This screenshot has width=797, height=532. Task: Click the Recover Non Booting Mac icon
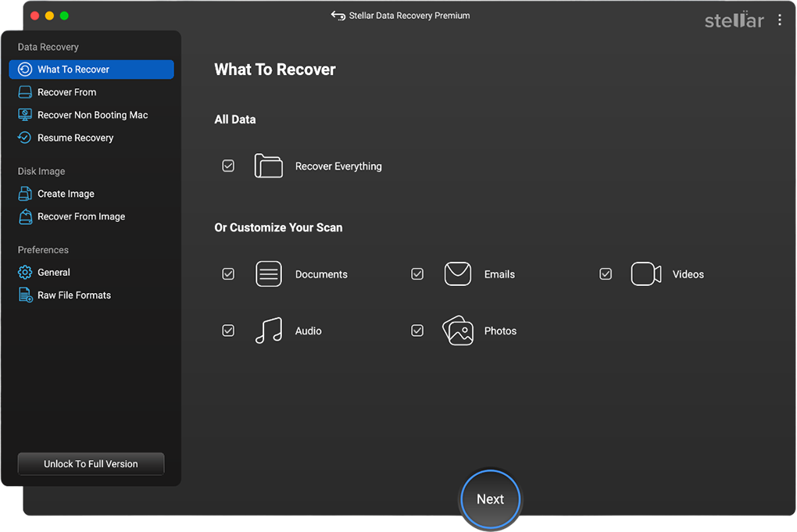tap(25, 115)
